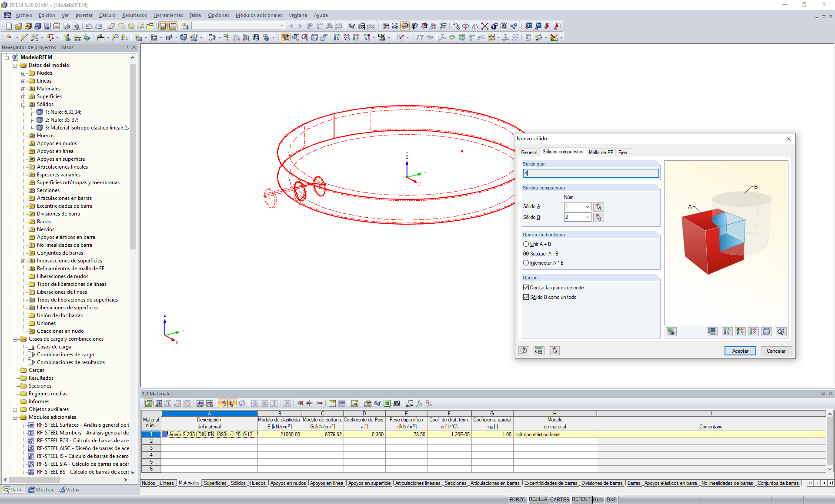Pick Sólido A graphically with selector icon
The width and height of the screenshot is (835, 504).
pyautogui.click(x=598, y=207)
